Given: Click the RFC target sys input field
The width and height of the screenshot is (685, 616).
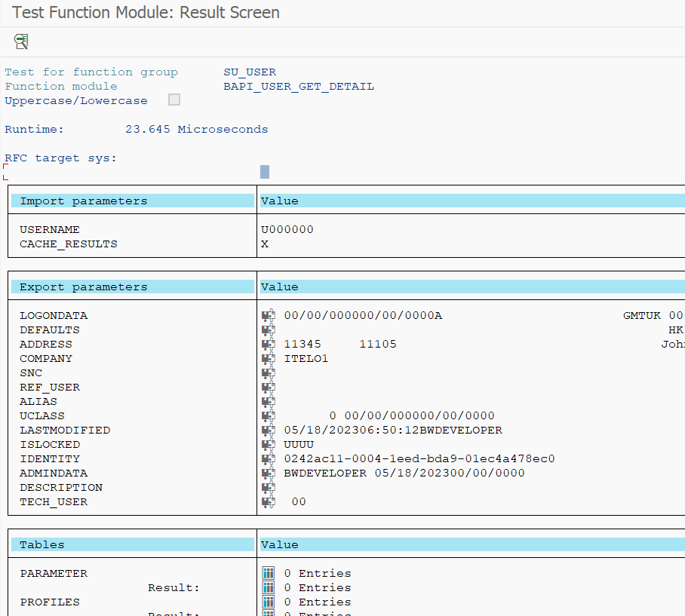Looking at the screenshot, I should click(264, 171).
